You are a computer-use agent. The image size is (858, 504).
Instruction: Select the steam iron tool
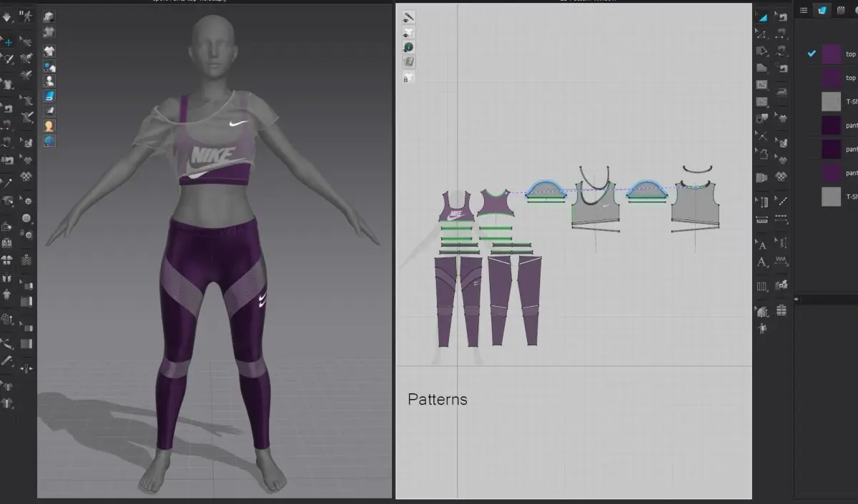782,92
